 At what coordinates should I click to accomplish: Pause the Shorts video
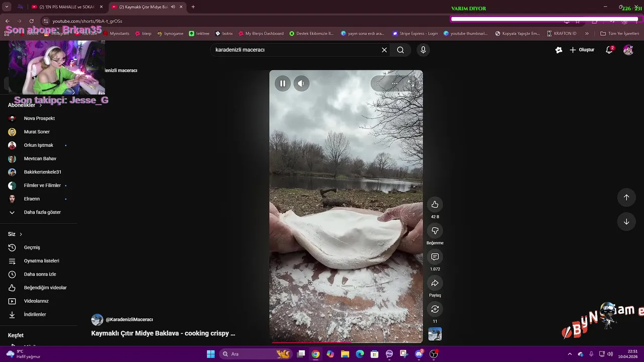click(x=282, y=83)
